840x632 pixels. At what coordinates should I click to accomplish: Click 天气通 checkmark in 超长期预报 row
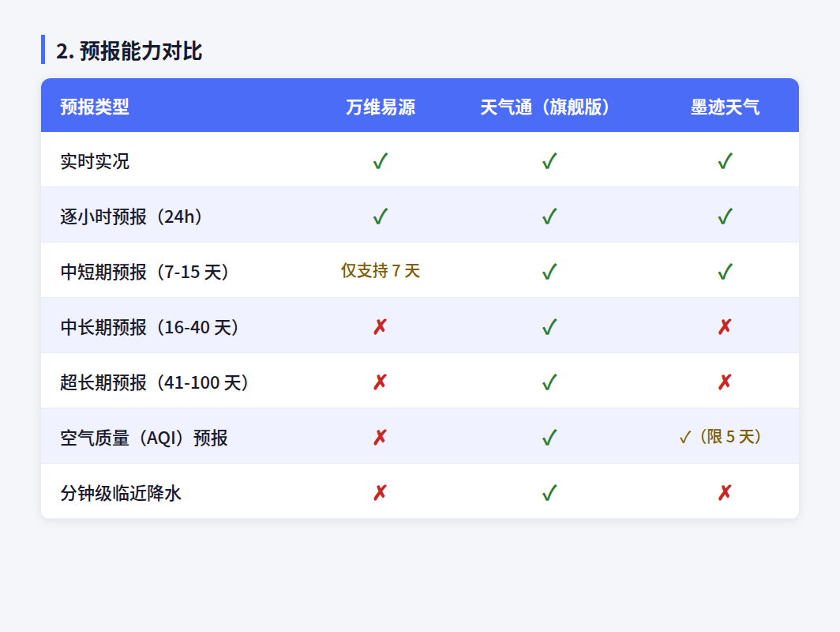click(x=549, y=382)
